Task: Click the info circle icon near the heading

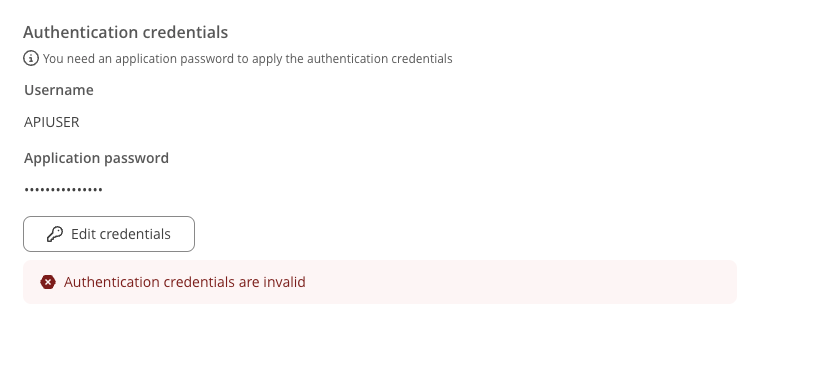Action: pos(31,58)
